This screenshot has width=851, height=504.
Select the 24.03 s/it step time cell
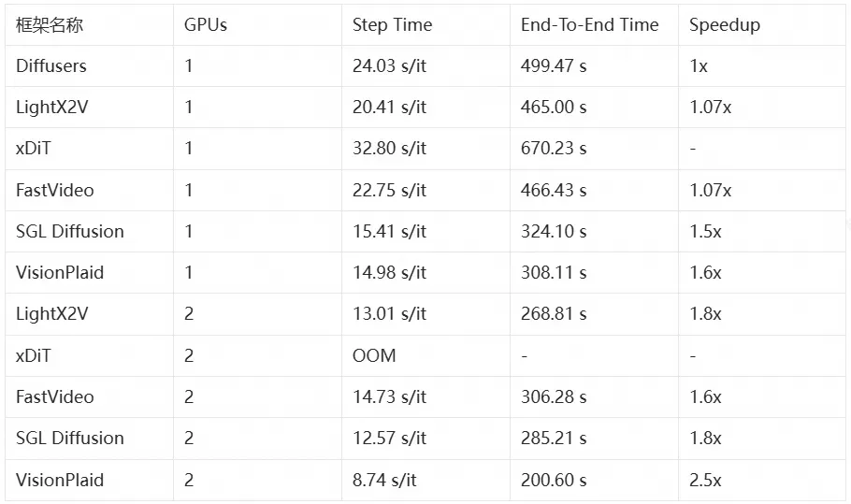389,65
